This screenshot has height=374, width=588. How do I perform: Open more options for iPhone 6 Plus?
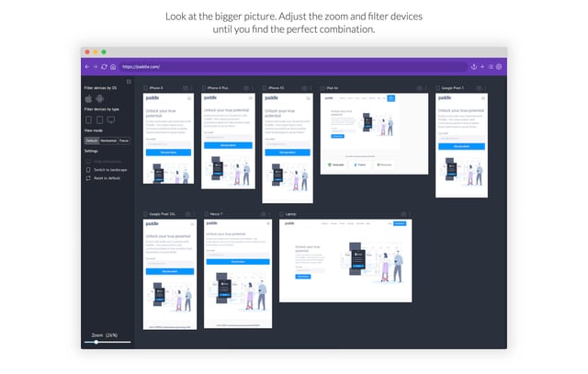click(253, 88)
